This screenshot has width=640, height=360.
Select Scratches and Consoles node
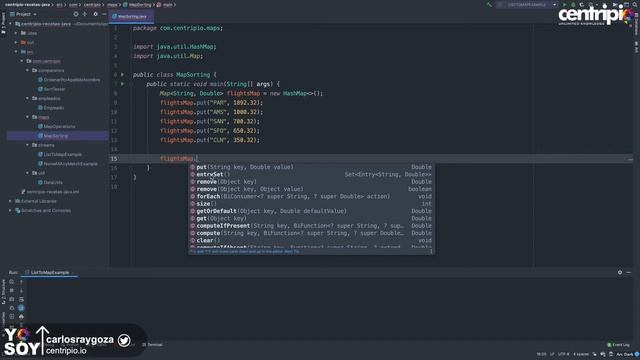click(x=43, y=211)
